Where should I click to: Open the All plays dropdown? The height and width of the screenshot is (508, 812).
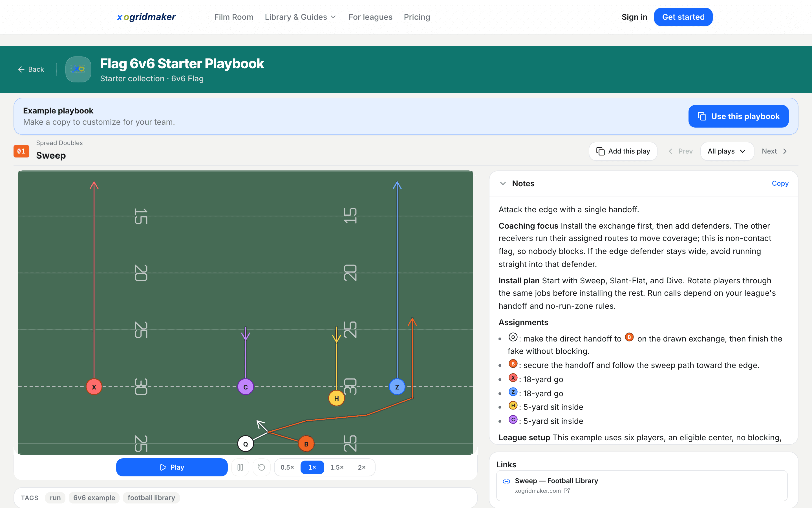[x=727, y=151]
